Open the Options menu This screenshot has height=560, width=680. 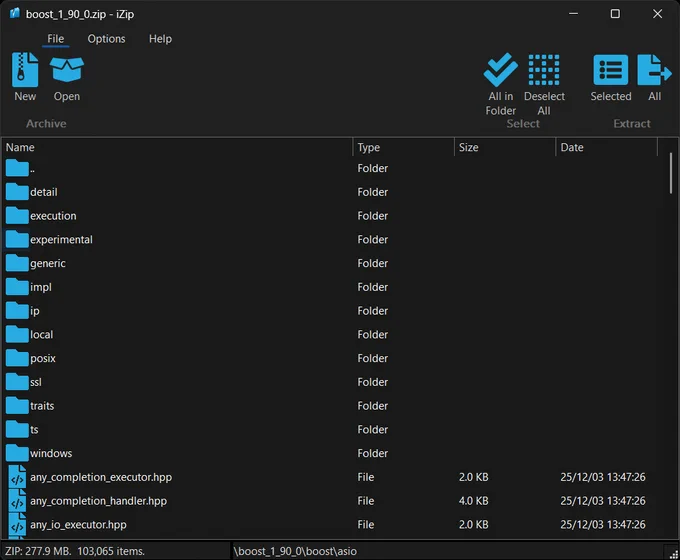click(106, 39)
